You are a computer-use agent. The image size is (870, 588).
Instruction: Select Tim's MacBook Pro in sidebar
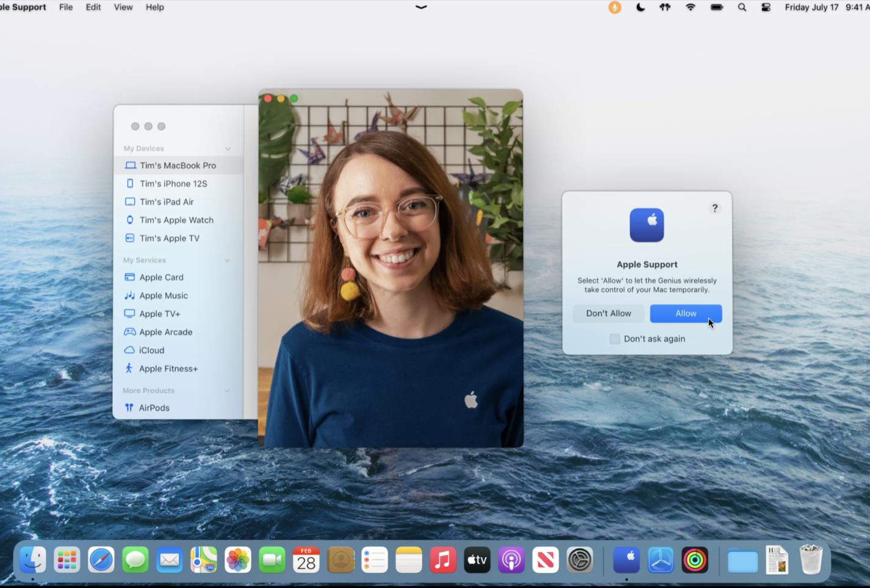click(178, 165)
